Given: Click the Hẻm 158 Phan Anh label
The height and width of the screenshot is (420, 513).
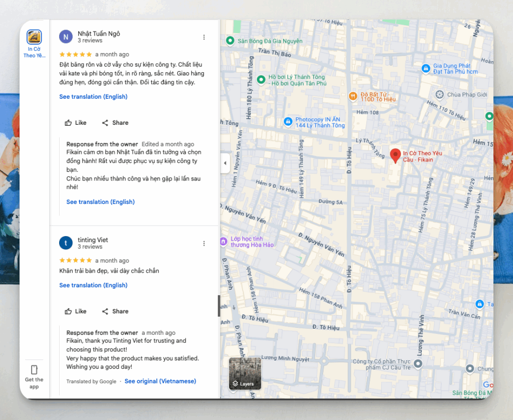Looking at the screenshot, I should [x=321, y=298].
